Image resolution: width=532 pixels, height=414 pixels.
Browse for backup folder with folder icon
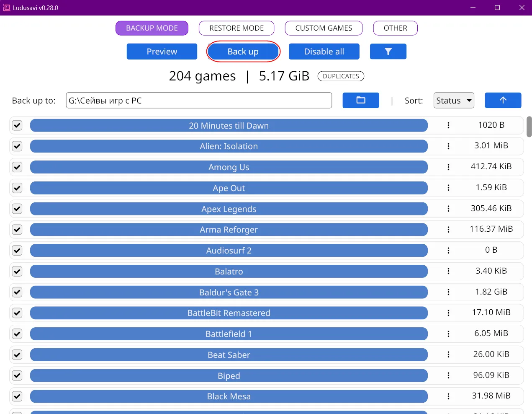click(361, 100)
